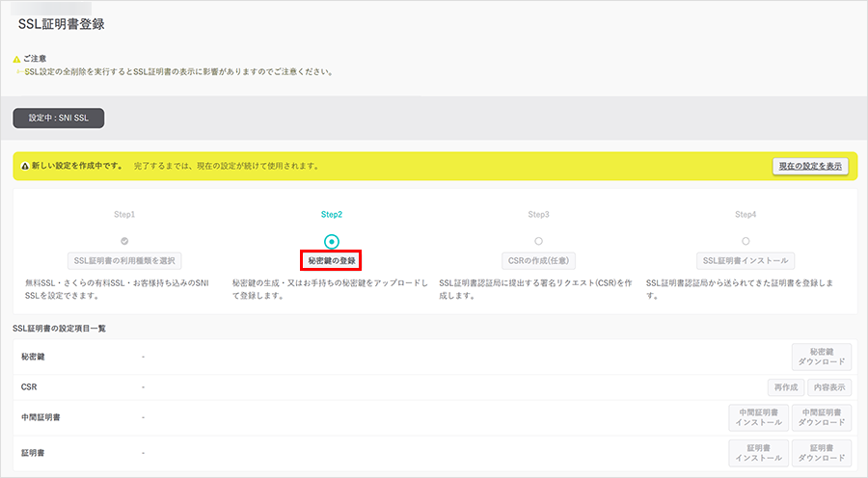Show CSR contents with 内容表示
This screenshot has height=478, width=868.
[x=828, y=387]
